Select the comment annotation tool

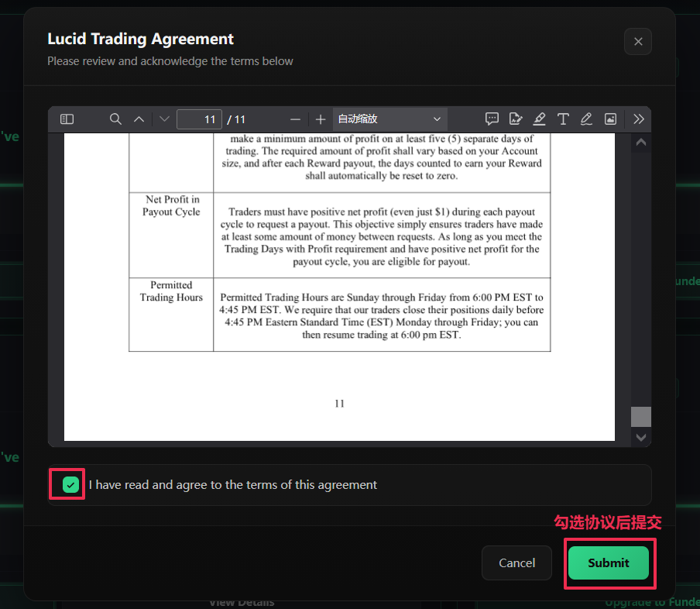[492, 119]
